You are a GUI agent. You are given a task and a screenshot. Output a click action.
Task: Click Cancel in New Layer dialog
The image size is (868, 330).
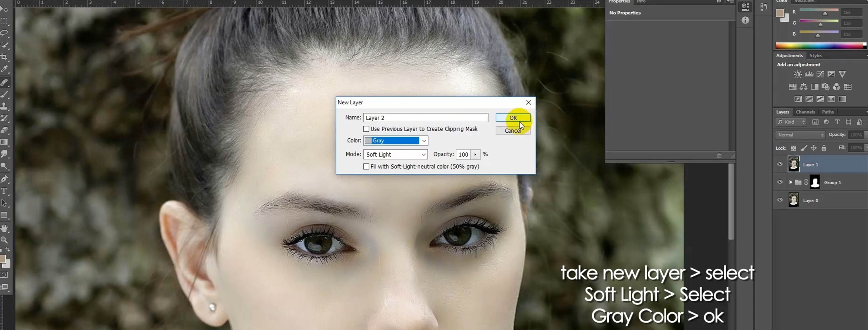coord(513,130)
